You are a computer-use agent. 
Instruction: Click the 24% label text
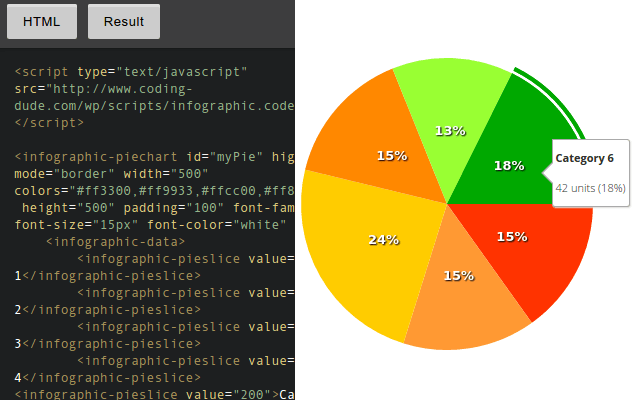pos(384,240)
